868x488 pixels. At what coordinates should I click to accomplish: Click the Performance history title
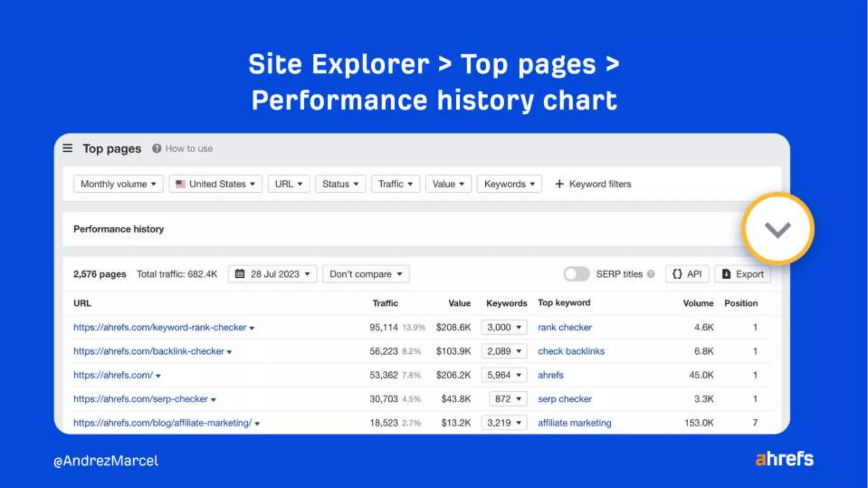click(119, 229)
